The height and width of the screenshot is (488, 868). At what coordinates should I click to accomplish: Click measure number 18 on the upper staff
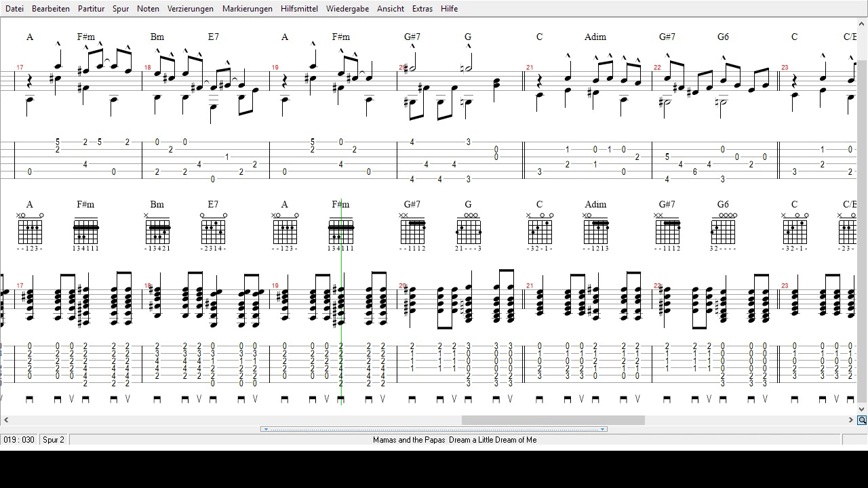point(147,68)
